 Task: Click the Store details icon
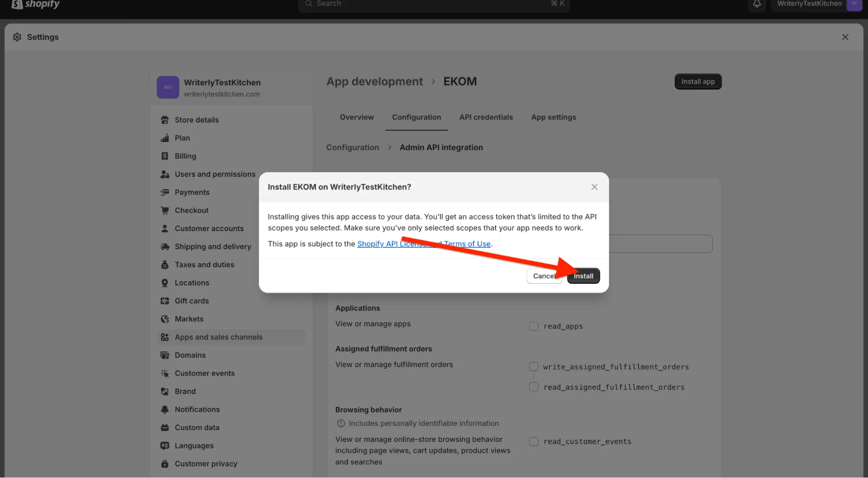coord(165,120)
